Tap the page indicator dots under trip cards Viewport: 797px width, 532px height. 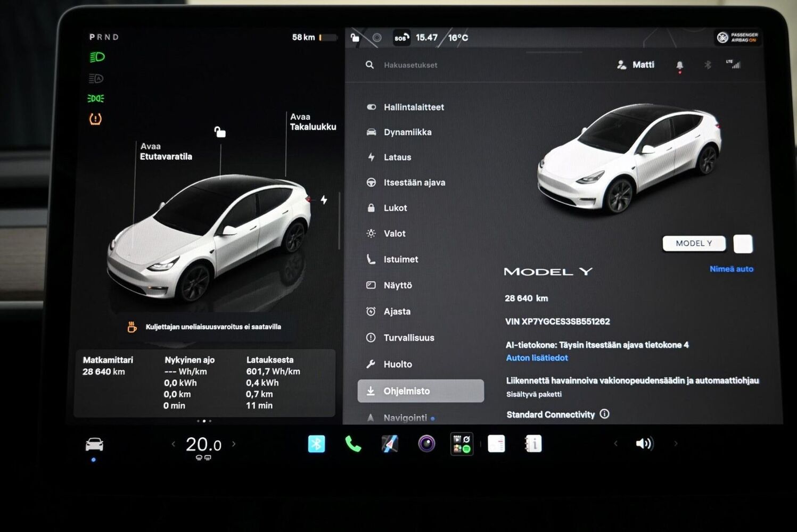point(204,421)
